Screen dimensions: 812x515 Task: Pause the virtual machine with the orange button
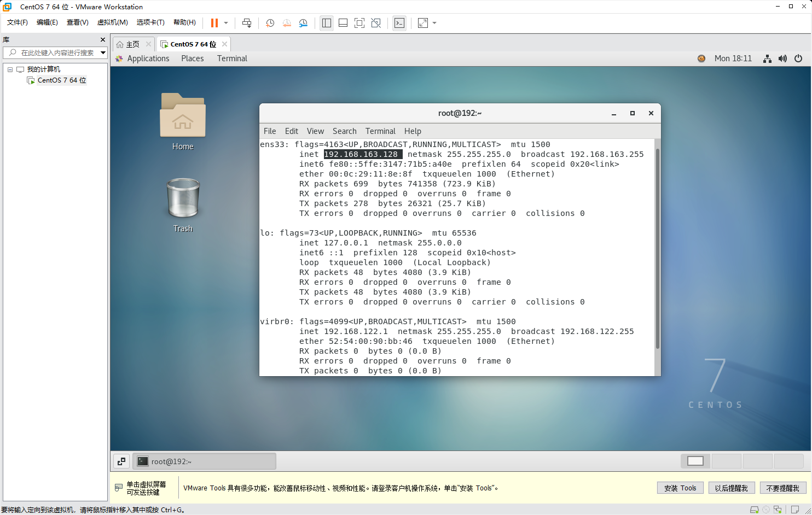click(x=214, y=23)
